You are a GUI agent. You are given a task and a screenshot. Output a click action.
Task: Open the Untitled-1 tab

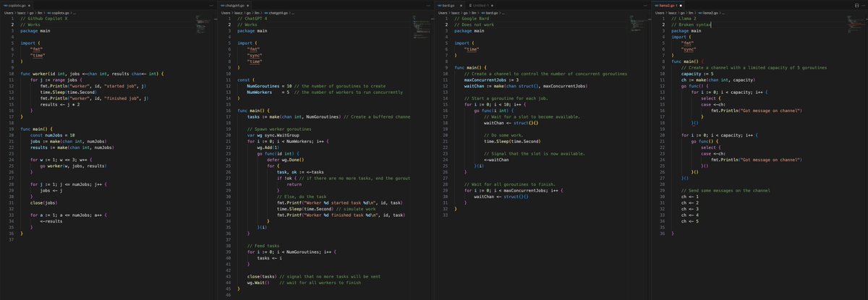479,5
